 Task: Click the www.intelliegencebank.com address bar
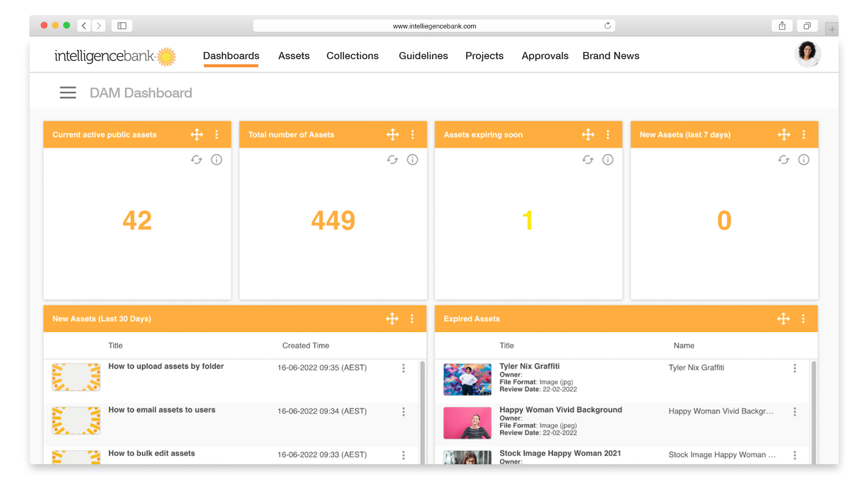[434, 26]
